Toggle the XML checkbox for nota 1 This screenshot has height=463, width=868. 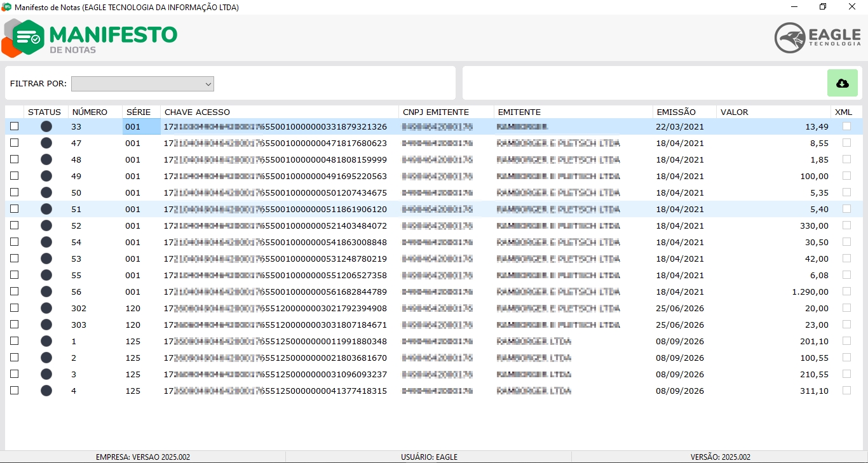(x=846, y=341)
